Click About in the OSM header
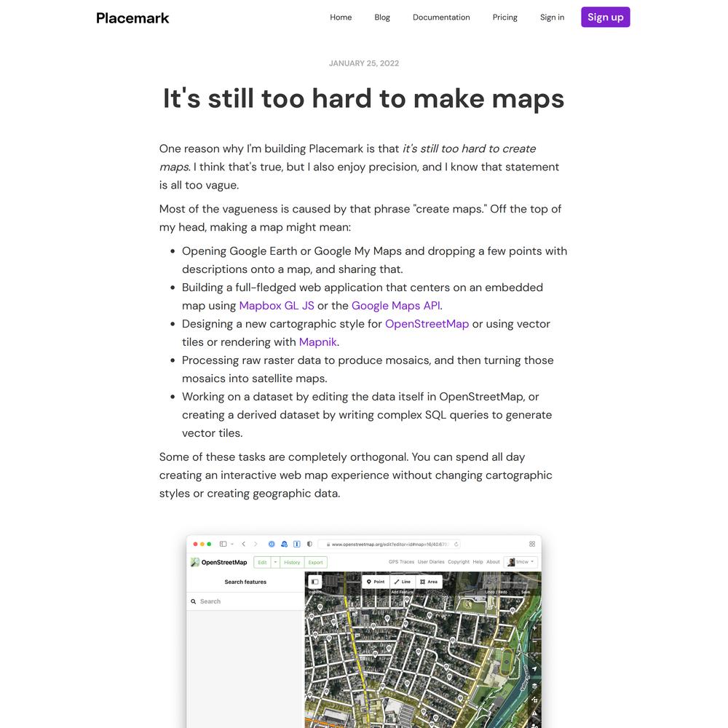 (493, 562)
